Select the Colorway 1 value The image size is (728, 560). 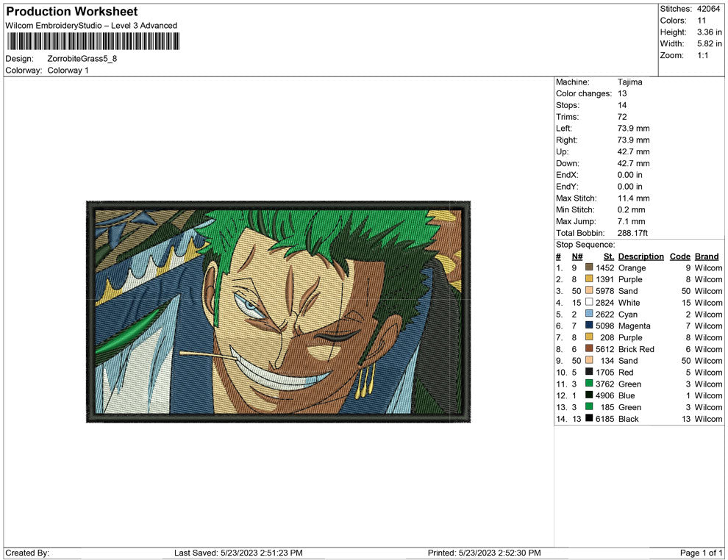(68, 70)
